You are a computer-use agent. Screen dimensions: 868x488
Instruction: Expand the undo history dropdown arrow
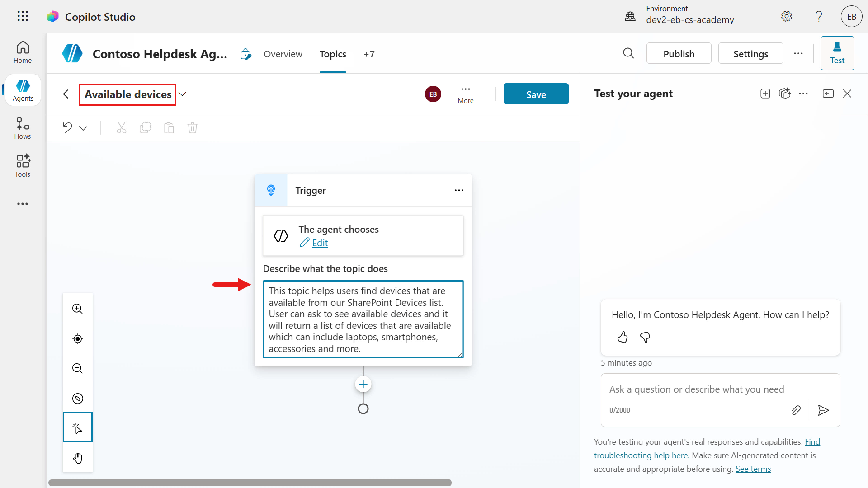point(83,128)
